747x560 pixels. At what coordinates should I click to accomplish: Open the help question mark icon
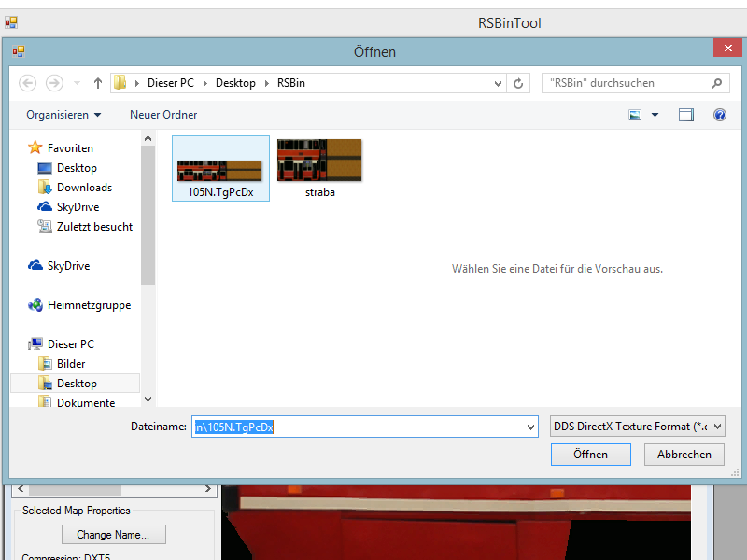click(x=719, y=115)
